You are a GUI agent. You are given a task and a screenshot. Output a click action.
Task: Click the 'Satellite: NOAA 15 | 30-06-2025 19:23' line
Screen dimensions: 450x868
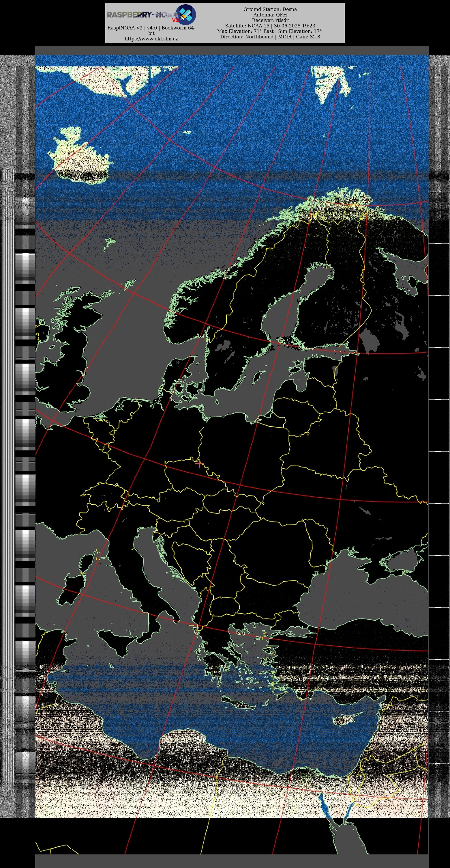(270, 26)
